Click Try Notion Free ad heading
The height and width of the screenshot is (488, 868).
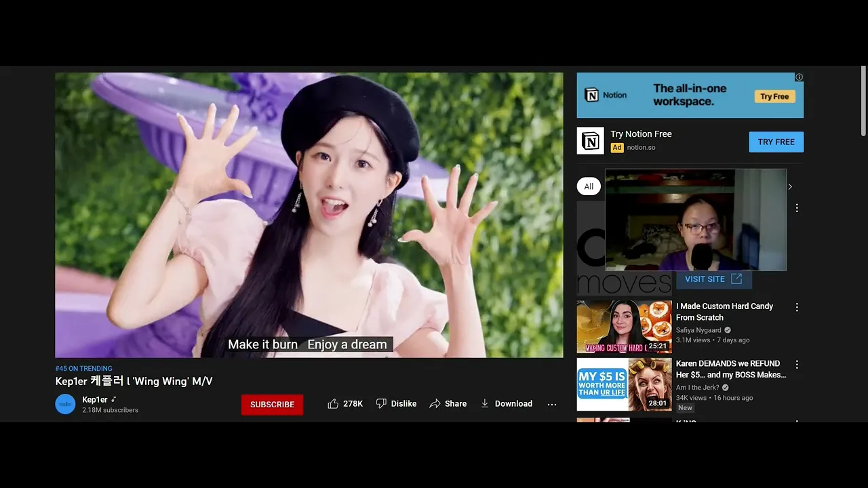pyautogui.click(x=641, y=134)
